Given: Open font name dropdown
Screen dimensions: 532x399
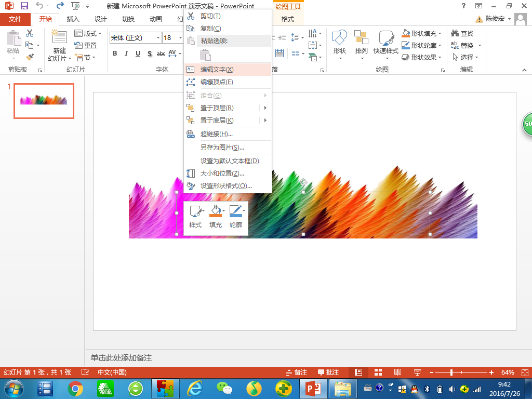Looking at the screenshot, I should 158,37.
